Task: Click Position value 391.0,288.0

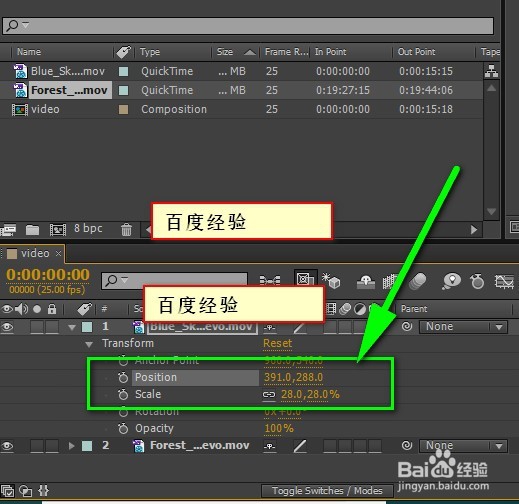Action: point(293,377)
